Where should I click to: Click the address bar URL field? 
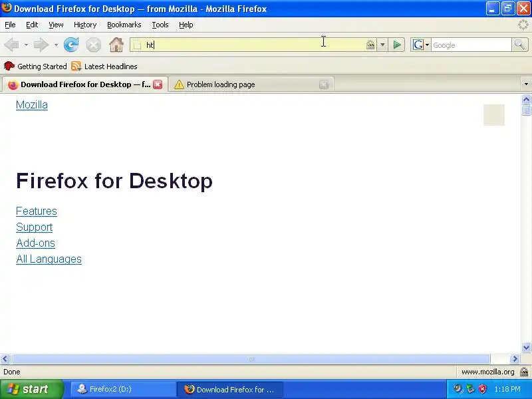pos(255,45)
